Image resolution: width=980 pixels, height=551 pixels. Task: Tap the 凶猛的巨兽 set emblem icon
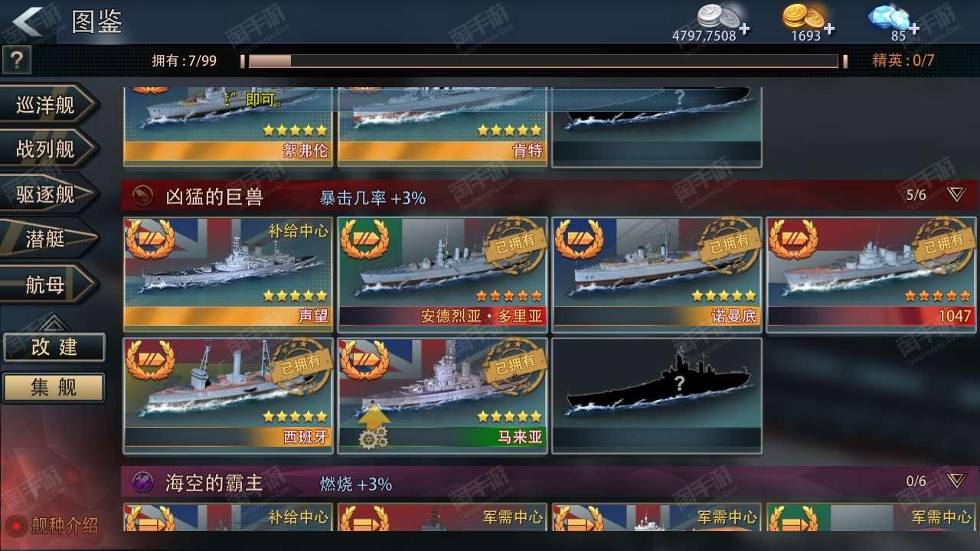pos(141,197)
